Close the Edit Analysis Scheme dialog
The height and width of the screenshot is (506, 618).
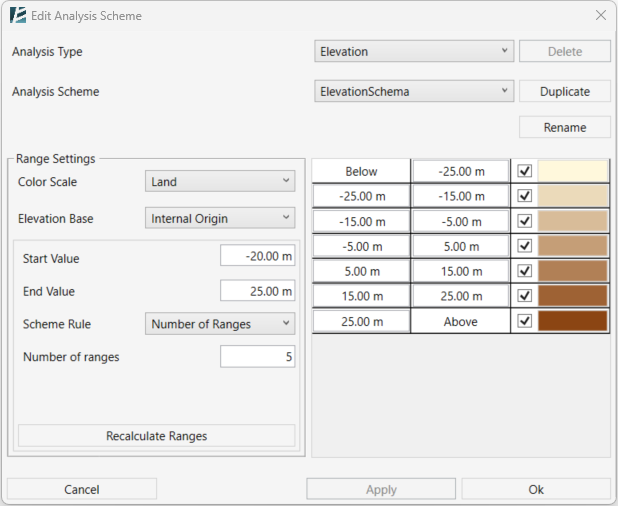pos(600,16)
